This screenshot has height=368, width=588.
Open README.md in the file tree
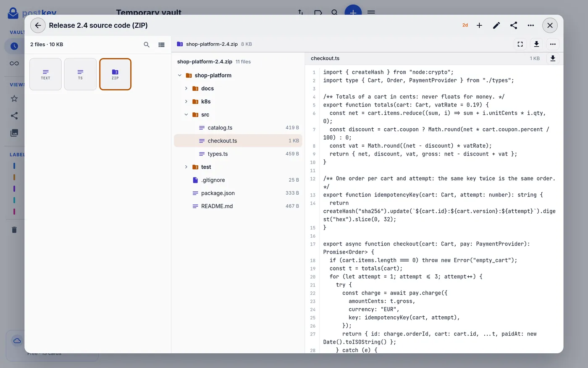[x=238, y=206]
